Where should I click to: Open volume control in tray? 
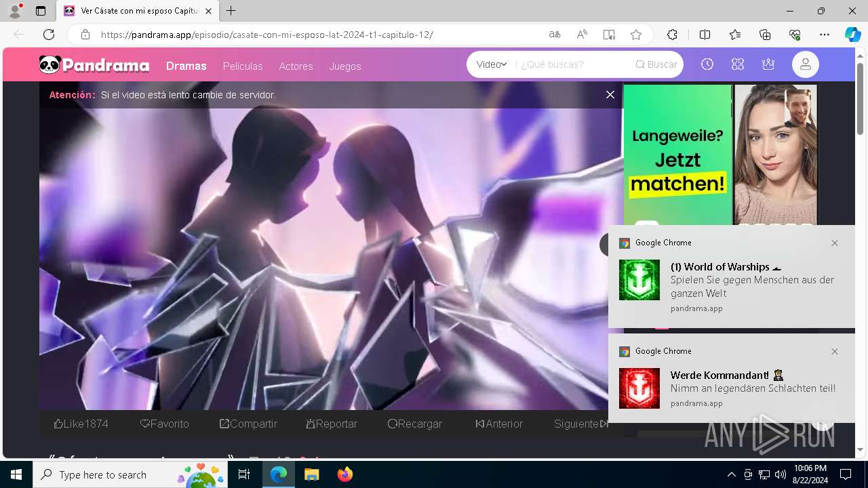click(781, 474)
